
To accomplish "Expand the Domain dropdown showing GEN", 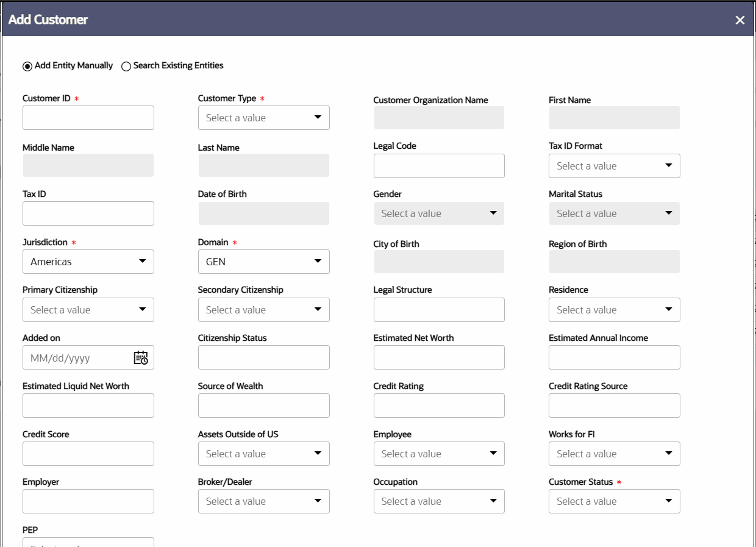I will coord(264,262).
